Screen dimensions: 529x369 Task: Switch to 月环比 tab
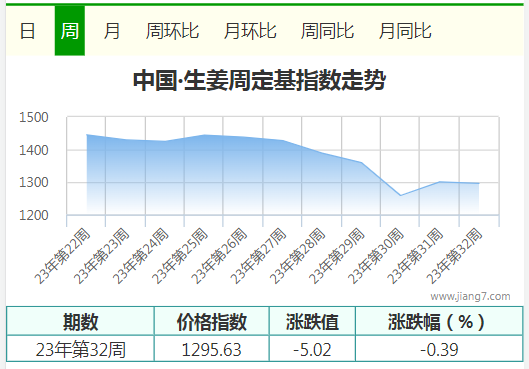[250, 31]
